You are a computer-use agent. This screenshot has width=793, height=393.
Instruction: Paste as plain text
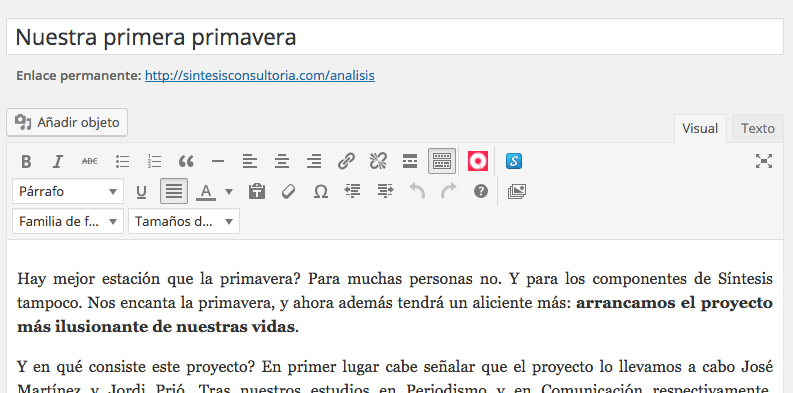(x=257, y=191)
